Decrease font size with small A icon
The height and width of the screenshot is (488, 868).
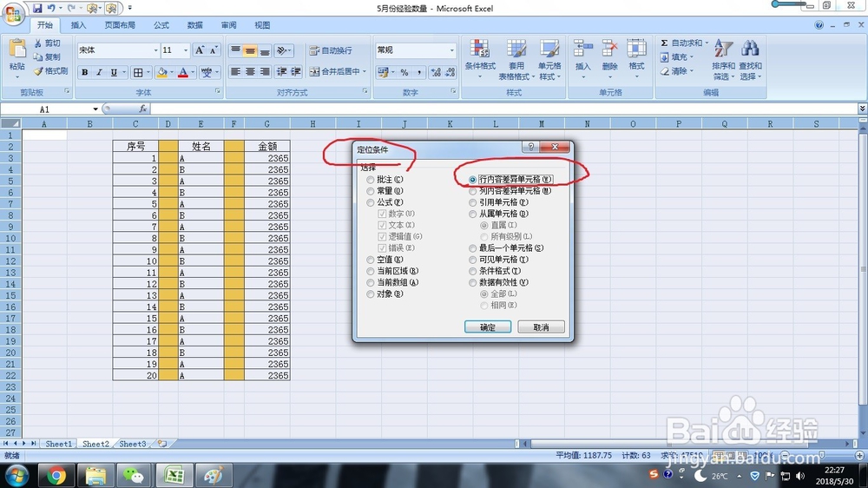point(214,50)
